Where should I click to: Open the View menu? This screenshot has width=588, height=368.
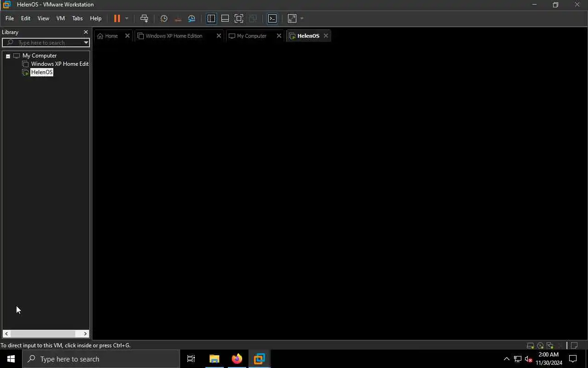(x=43, y=18)
